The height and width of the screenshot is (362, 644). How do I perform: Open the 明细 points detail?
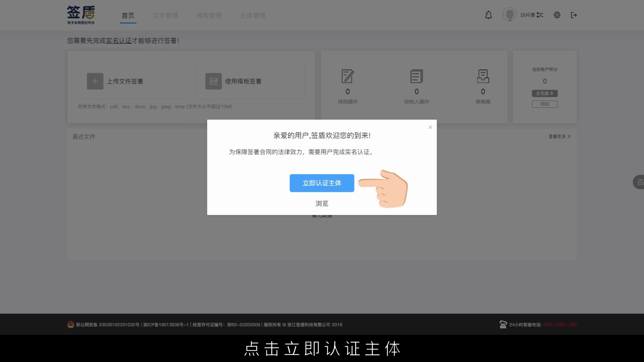point(544,104)
